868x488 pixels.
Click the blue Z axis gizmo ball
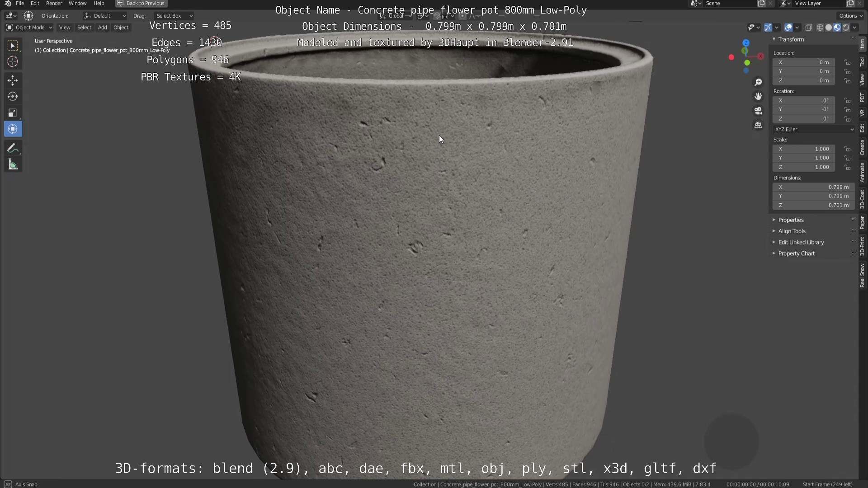point(746,42)
